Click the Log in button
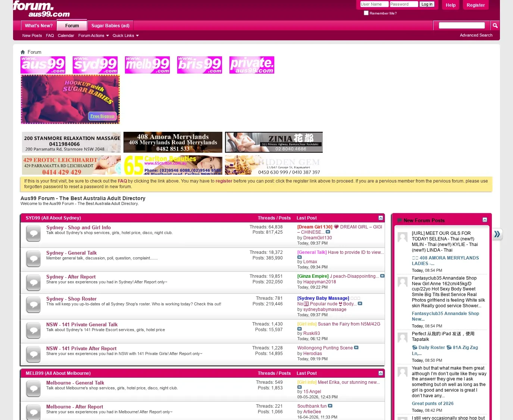Viewport: 513px width, 420px height. click(x=427, y=4)
